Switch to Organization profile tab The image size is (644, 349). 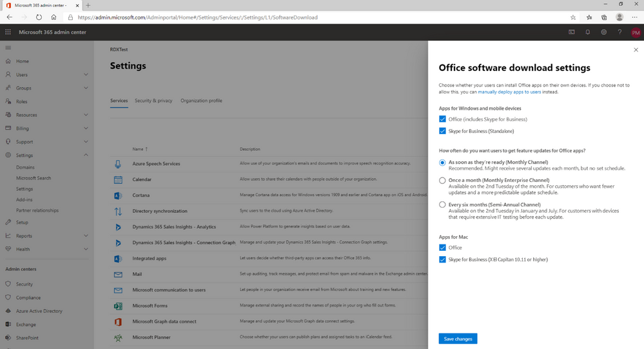(x=201, y=101)
